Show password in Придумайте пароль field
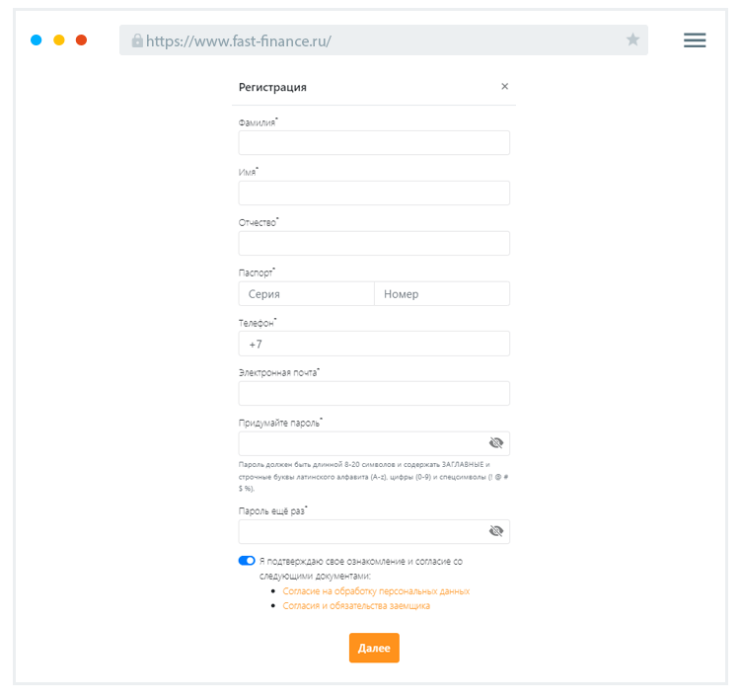Image resolution: width=741 pixels, height=700 pixels. pyautogui.click(x=496, y=443)
